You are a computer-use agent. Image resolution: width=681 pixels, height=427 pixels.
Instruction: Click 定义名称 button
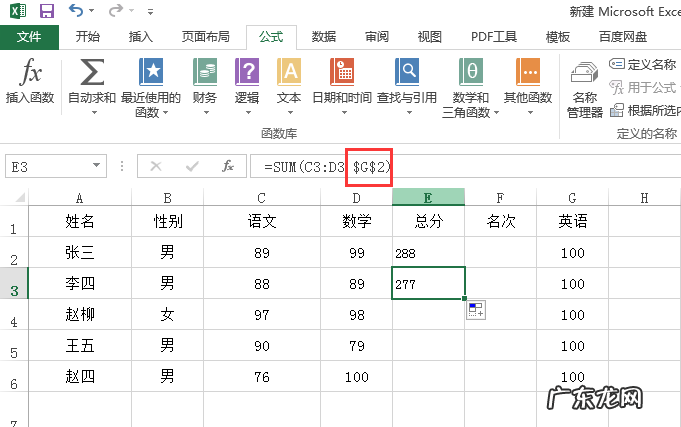(x=643, y=64)
